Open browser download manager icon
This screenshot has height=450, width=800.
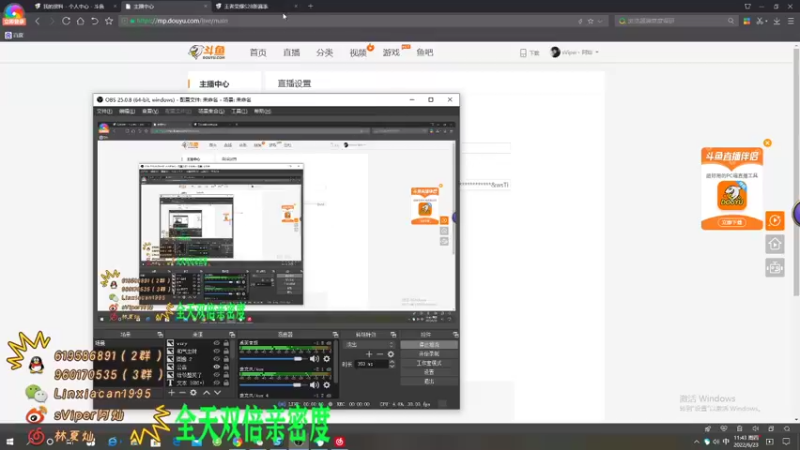[777, 21]
